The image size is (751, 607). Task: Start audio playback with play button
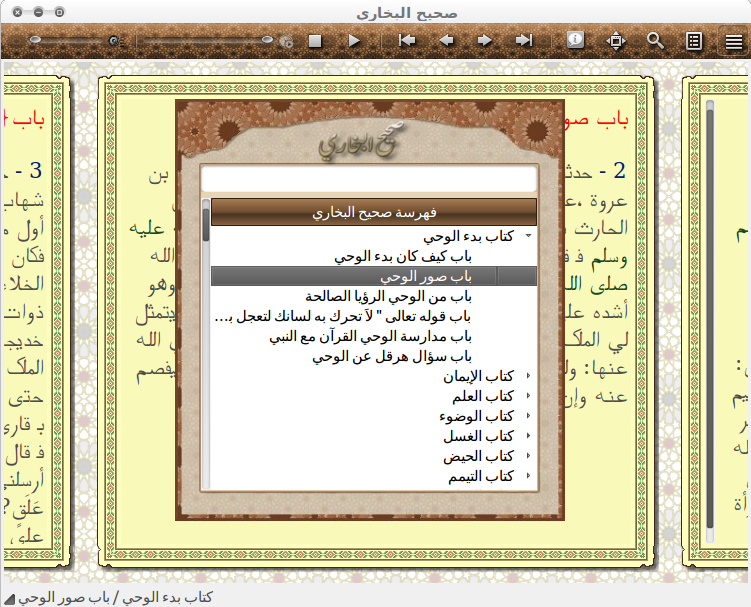(x=354, y=41)
